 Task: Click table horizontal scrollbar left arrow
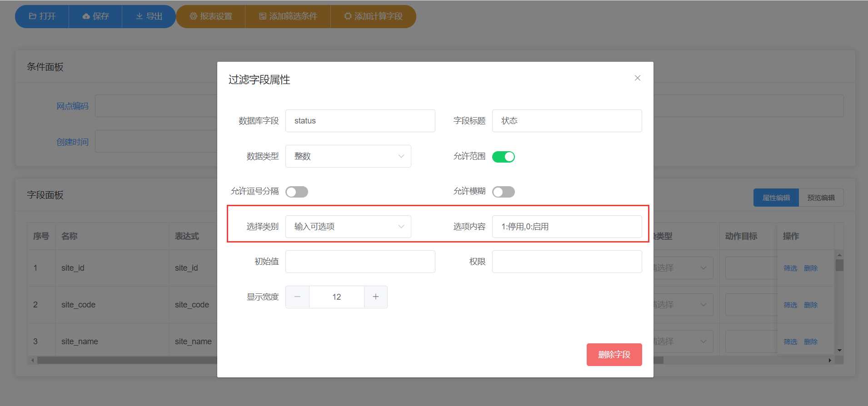[32, 360]
